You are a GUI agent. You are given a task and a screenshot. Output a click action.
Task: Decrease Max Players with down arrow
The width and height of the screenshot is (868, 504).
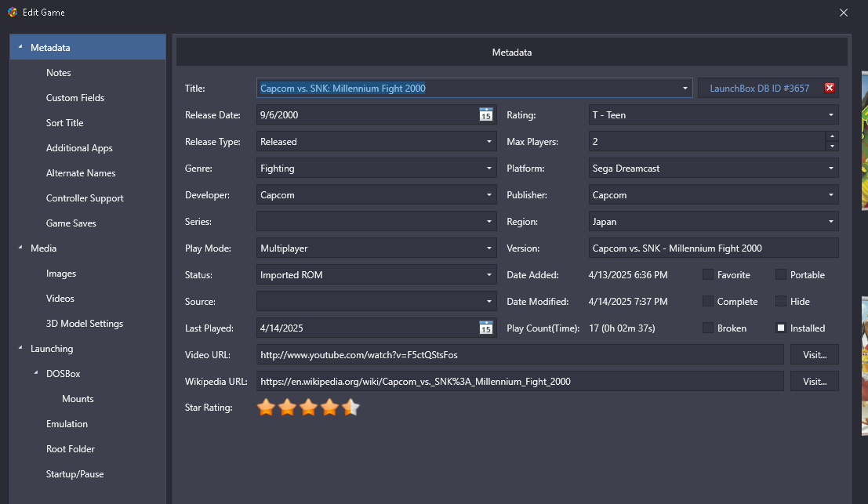831,147
